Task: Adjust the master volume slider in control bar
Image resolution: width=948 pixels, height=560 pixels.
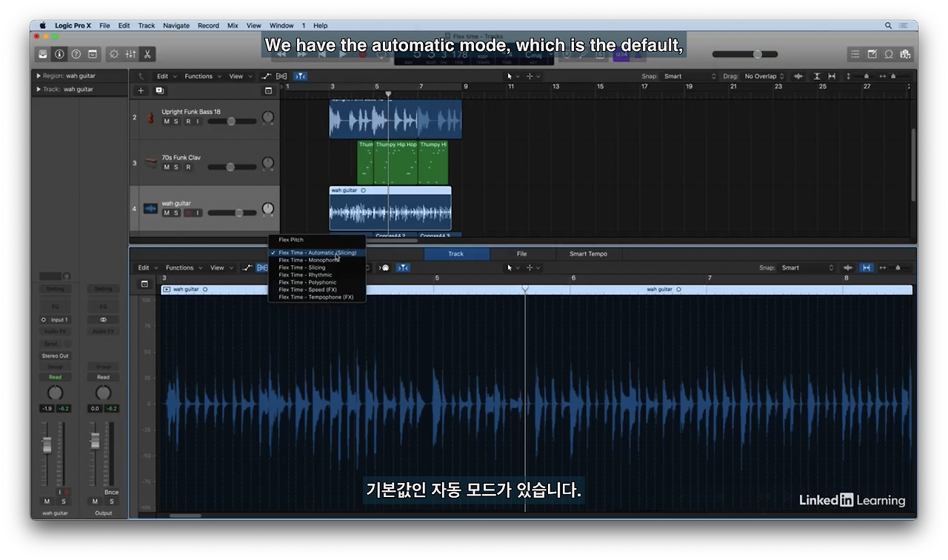Action: tap(745, 54)
